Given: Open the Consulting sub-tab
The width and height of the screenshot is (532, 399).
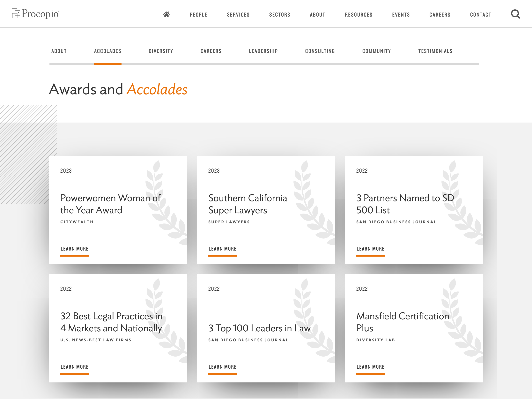Looking at the screenshot, I should pyautogui.click(x=320, y=51).
